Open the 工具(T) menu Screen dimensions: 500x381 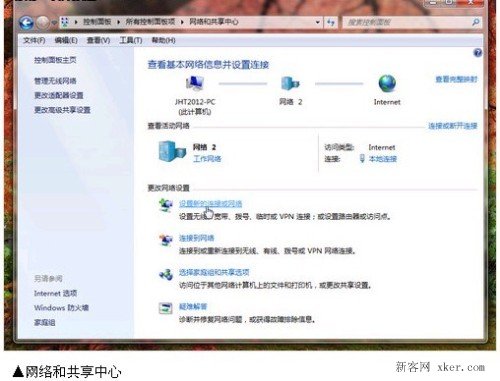[131, 40]
